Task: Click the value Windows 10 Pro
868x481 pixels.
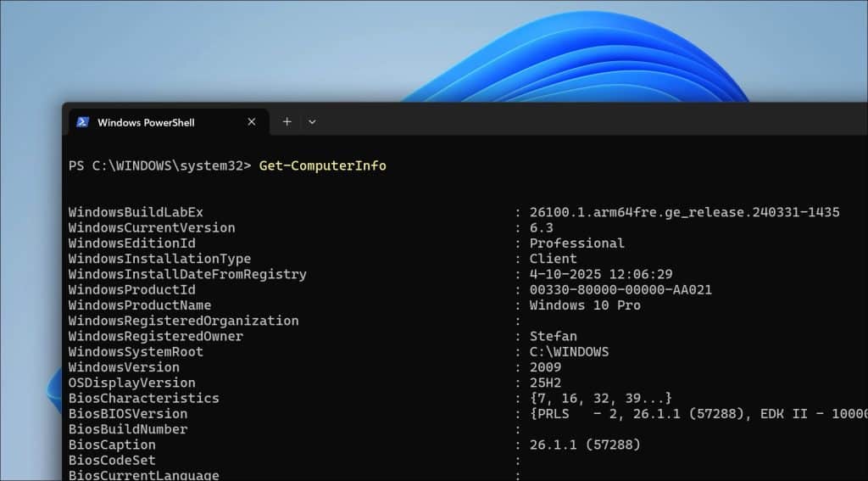Action: pyautogui.click(x=585, y=305)
